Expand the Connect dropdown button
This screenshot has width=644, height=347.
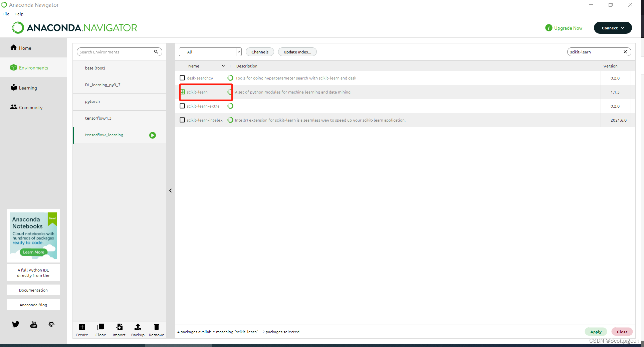coord(613,28)
